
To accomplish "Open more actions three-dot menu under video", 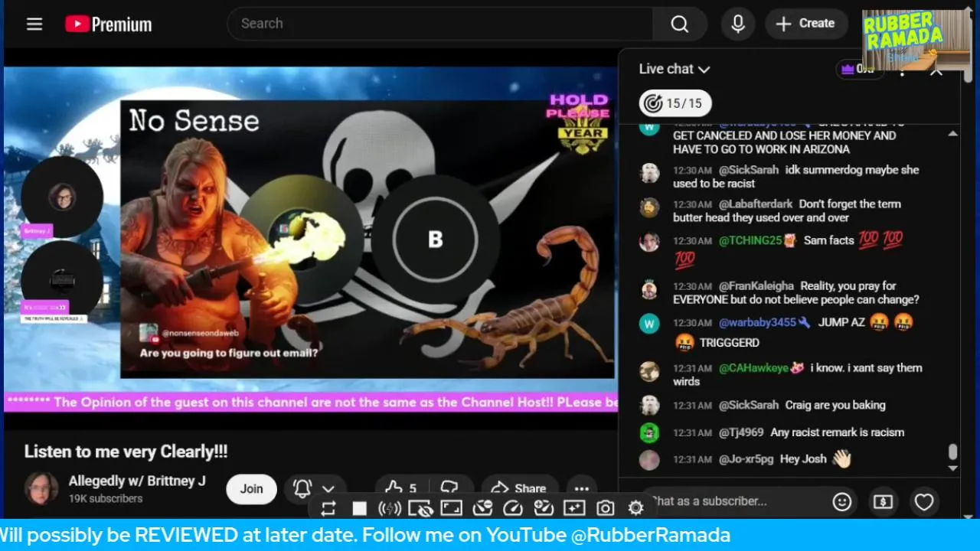I will (582, 488).
